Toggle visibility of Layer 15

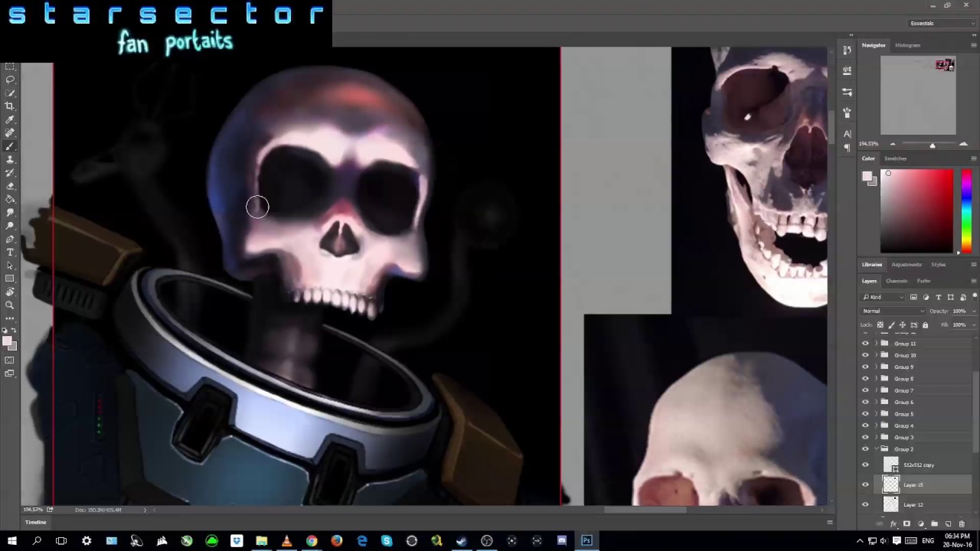(866, 484)
